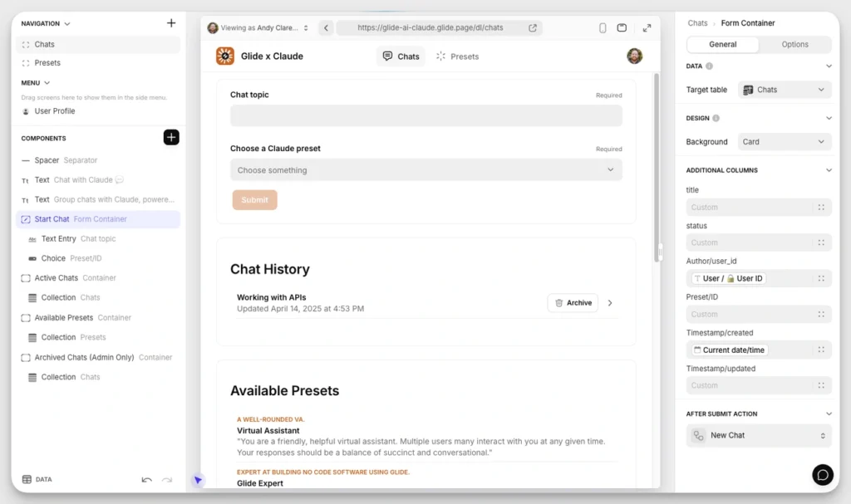Open binding options for Author/user_id column
Image resolution: width=851 pixels, height=504 pixels.
[821, 278]
